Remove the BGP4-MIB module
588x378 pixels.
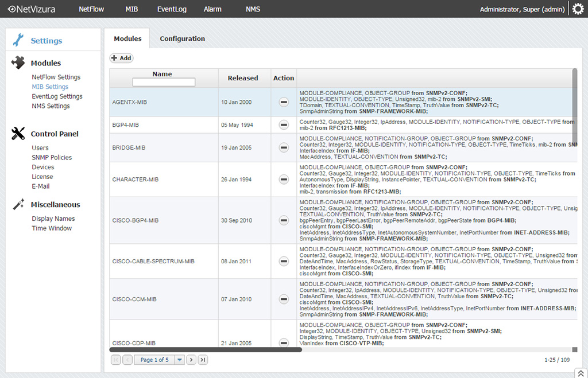point(284,124)
